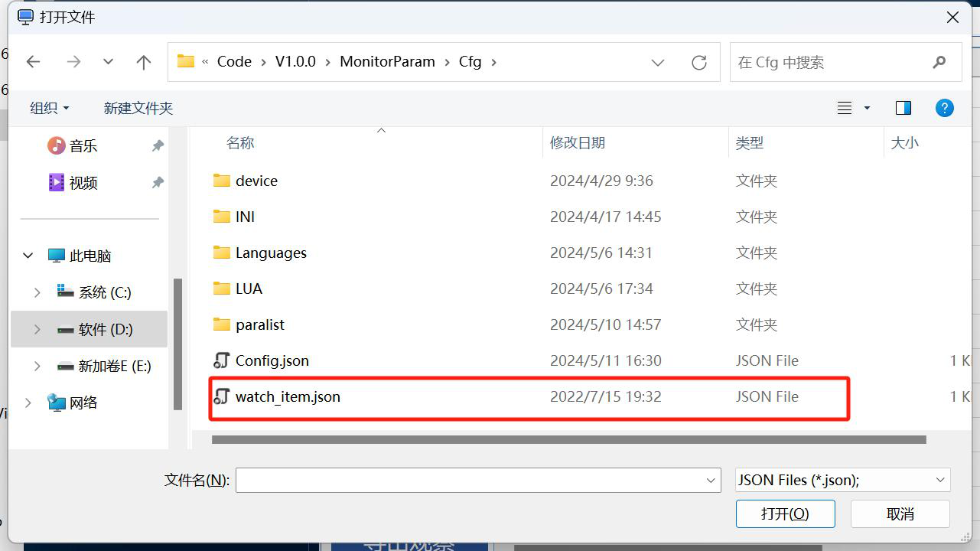Image resolution: width=980 pixels, height=551 pixels.
Task: Open the help question mark icon
Action: point(945,108)
